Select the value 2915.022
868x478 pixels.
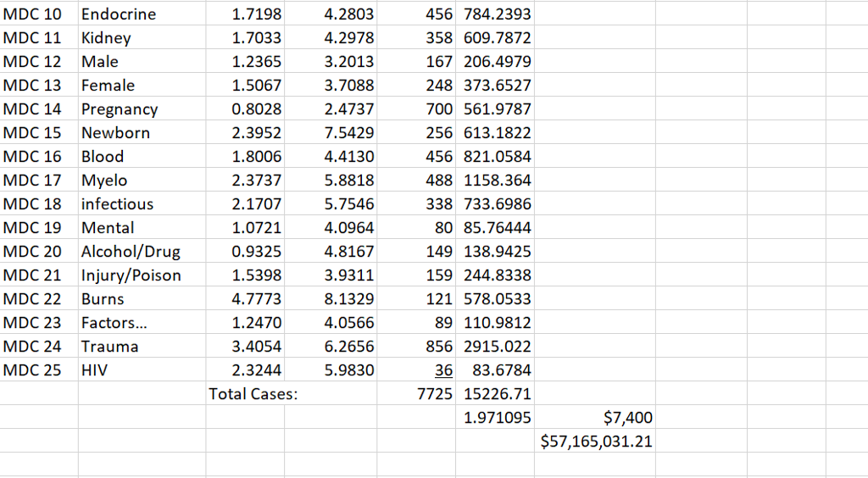click(x=495, y=347)
